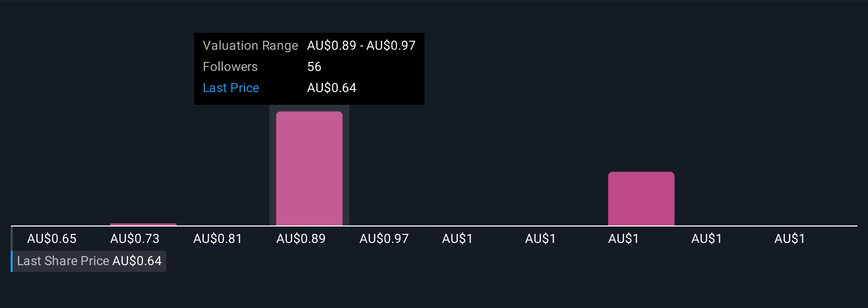The image size is (868, 308).
Task: Click the Followers label in tooltip
Action: coord(230,67)
